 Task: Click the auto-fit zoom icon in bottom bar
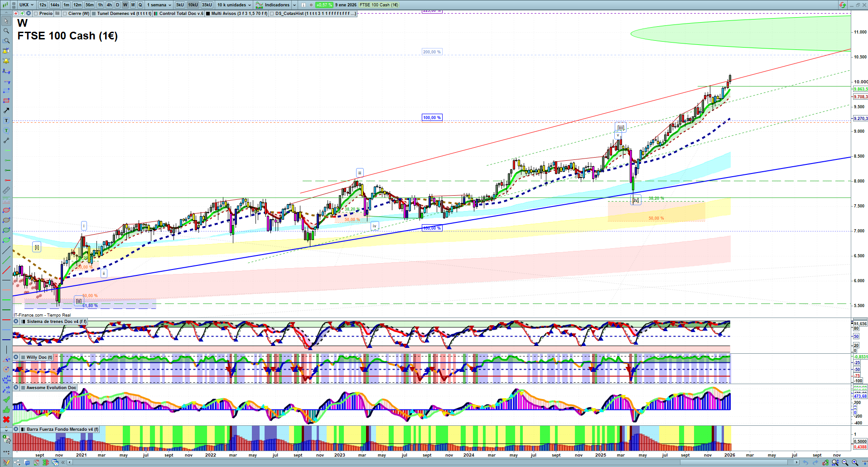click(x=835, y=462)
